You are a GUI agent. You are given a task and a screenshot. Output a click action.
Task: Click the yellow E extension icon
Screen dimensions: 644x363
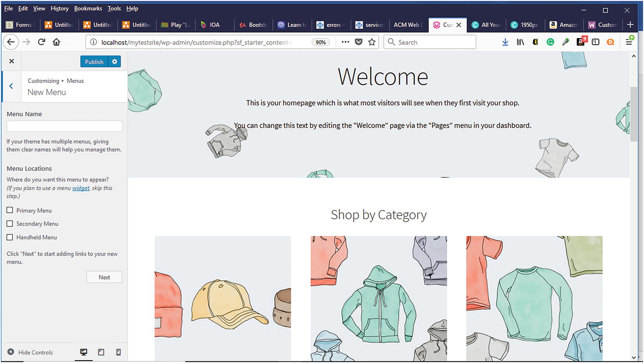tap(535, 42)
